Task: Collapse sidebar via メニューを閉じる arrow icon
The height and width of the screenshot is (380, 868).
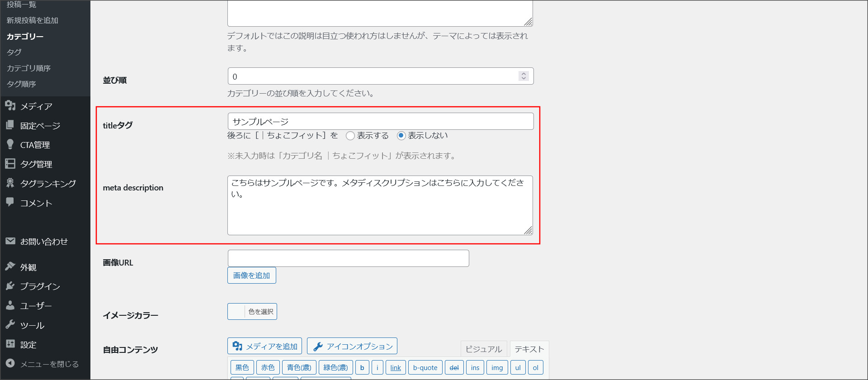Action: (10, 363)
